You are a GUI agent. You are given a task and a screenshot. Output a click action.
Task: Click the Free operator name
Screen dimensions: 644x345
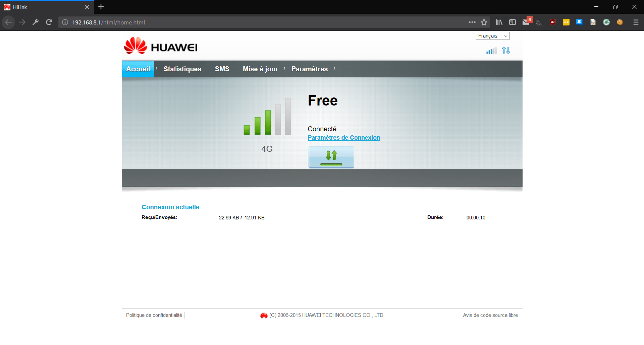pos(323,100)
